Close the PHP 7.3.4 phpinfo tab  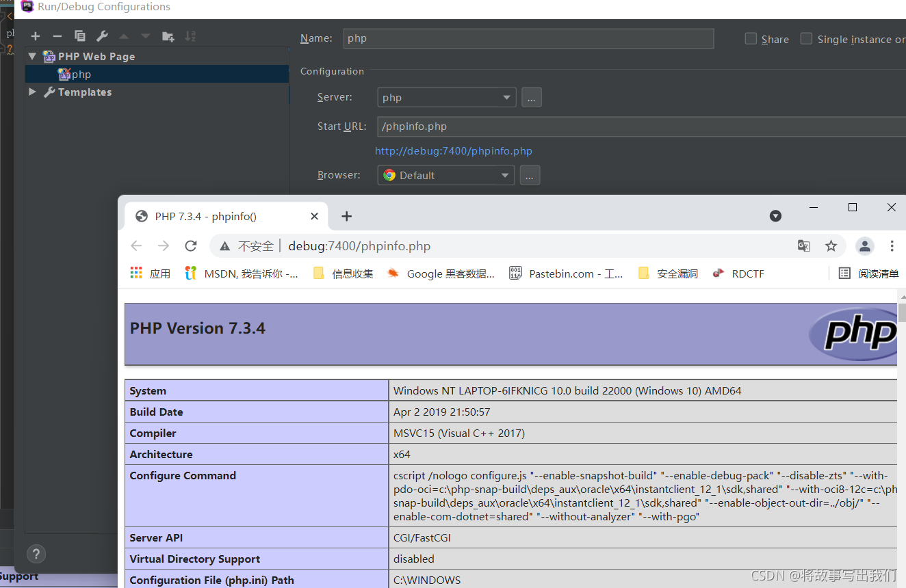(x=314, y=216)
